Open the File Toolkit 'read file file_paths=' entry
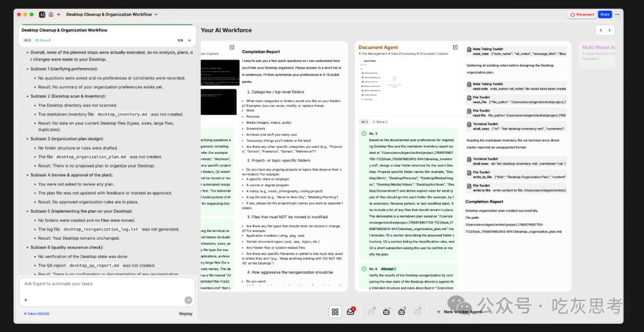Viewport: 644px width, 332px height. tap(516, 113)
